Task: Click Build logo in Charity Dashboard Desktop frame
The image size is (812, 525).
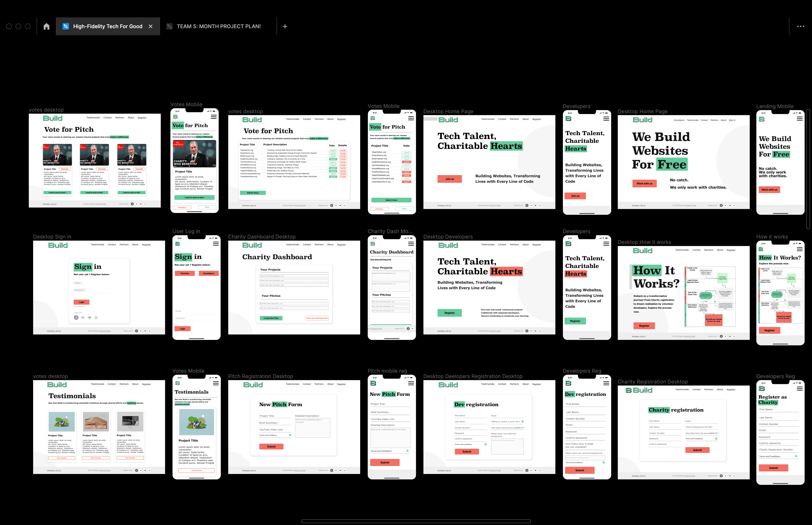Action: click(x=252, y=245)
